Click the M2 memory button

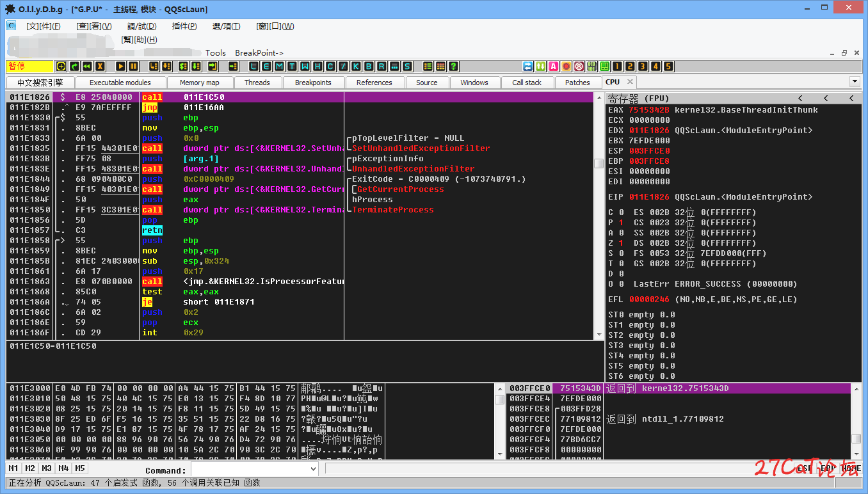(30, 468)
